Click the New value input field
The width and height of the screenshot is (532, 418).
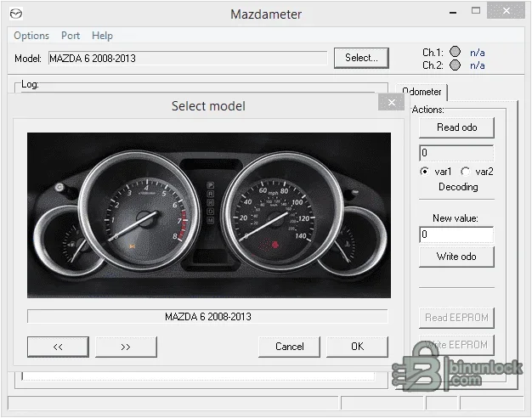(x=456, y=234)
